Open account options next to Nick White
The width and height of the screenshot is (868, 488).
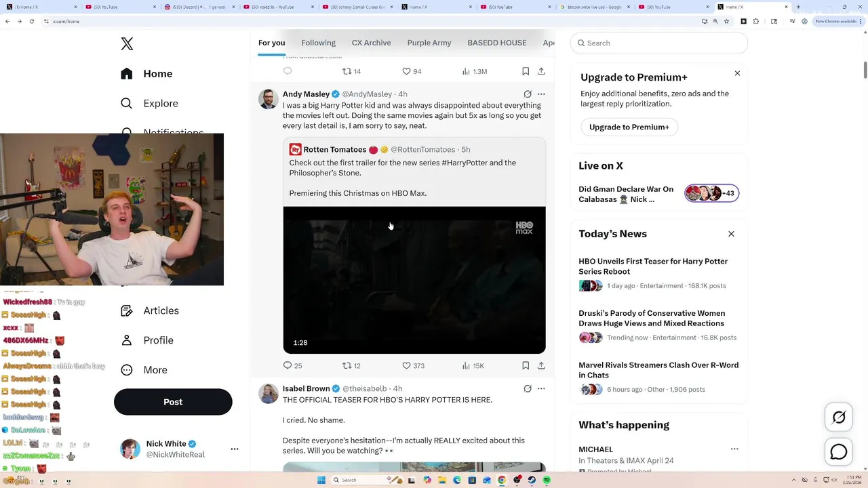[x=235, y=449]
